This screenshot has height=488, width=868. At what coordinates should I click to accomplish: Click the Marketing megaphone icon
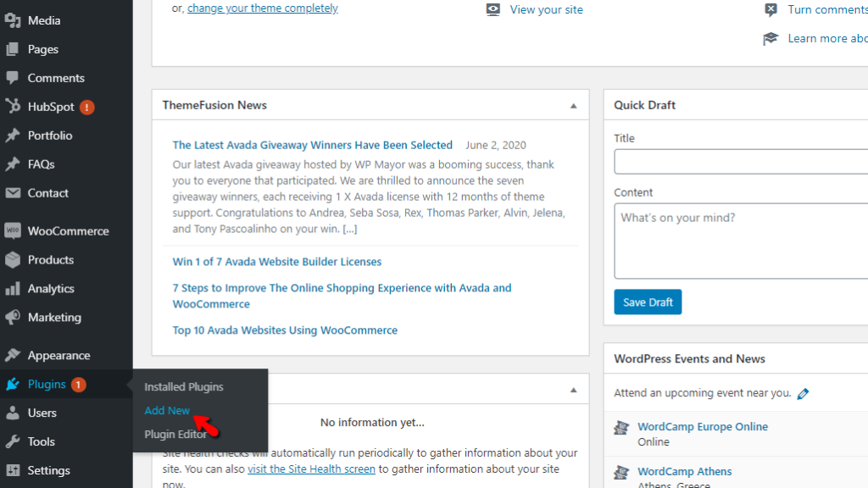coord(13,317)
